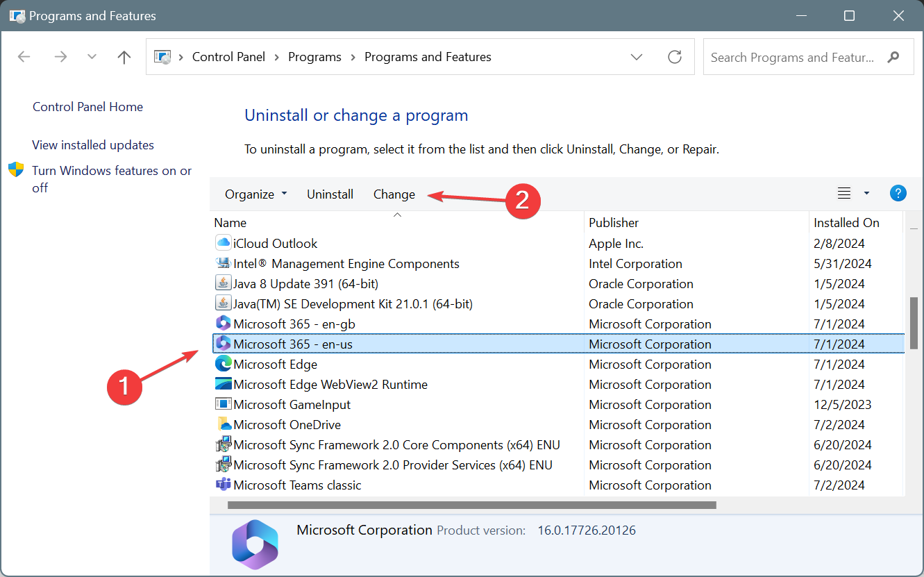The height and width of the screenshot is (577, 924).
Task: Click the 12/5/2023 installed date
Action: click(x=843, y=405)
